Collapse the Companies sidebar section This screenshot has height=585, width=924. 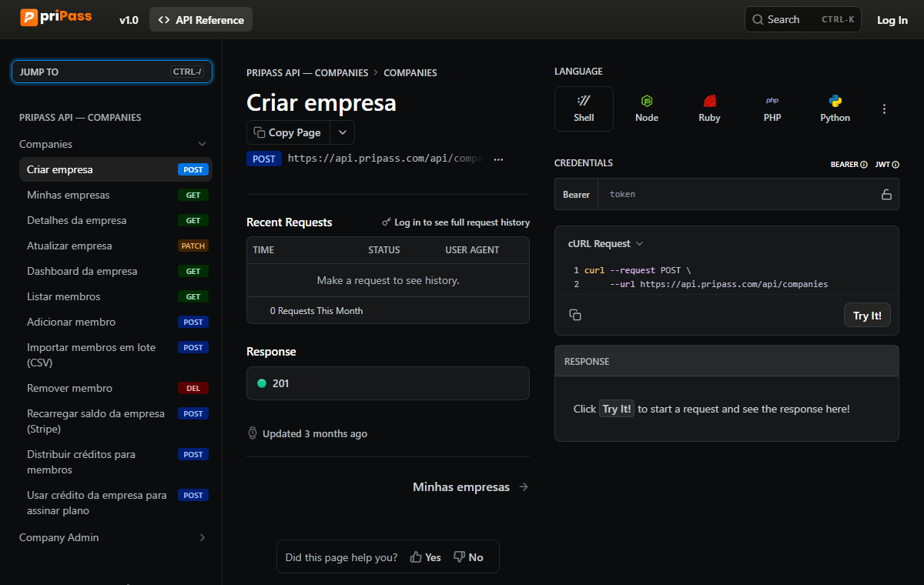coord(203,144)
